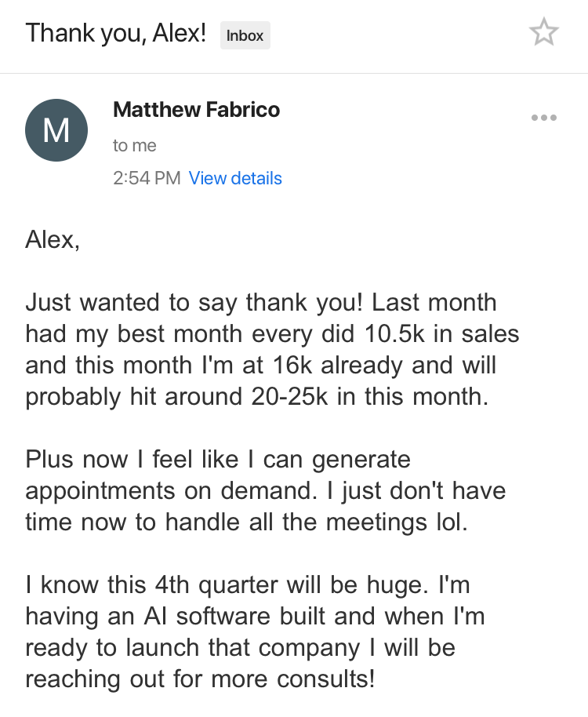Click the text "10.5k in sales"

(442, 333)
